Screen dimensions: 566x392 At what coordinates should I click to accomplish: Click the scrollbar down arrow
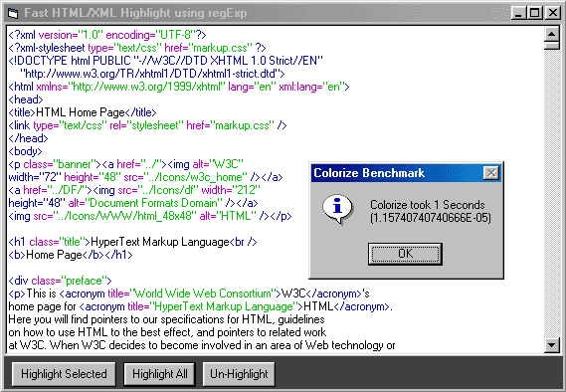click(x=551, y=345)
